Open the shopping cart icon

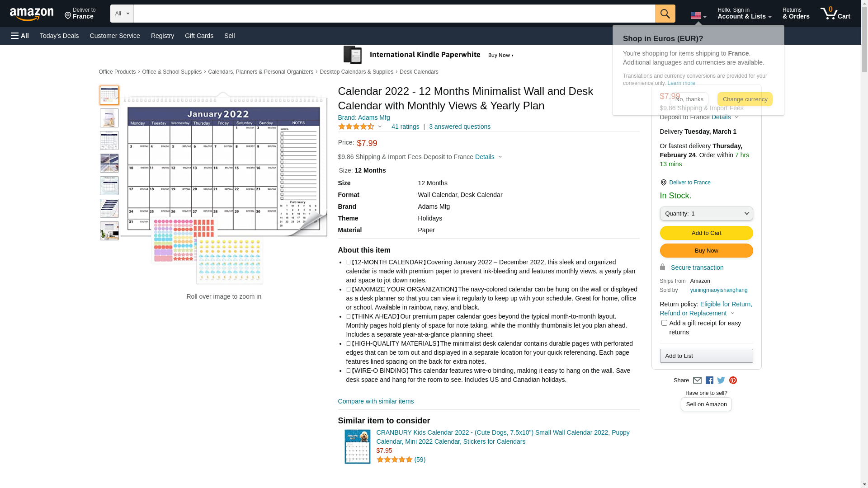tap(835, 14)
